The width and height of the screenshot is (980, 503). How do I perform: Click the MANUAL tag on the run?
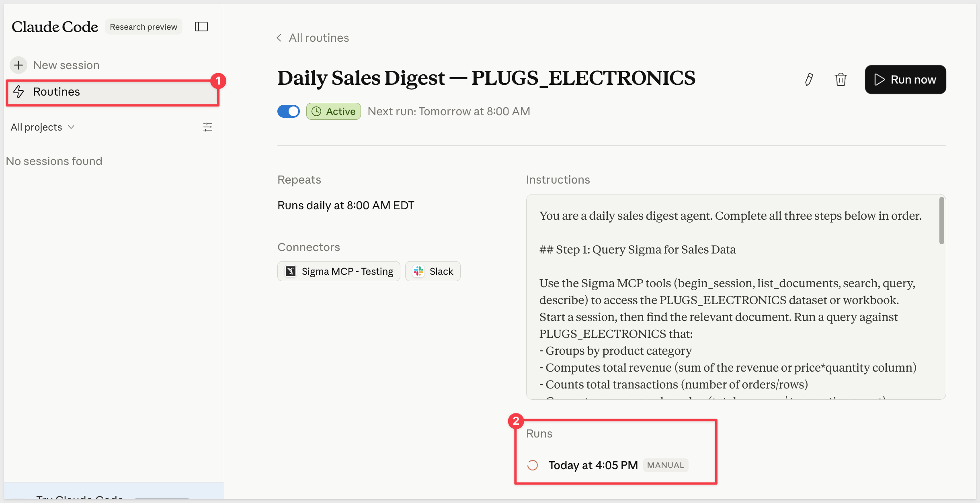coord(666,465)
